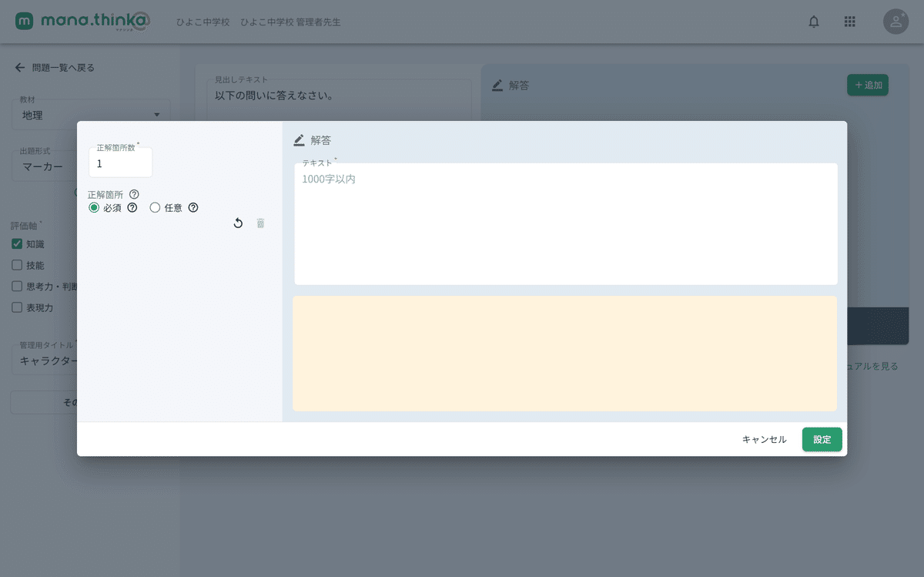
Task: Open the app grid icon in the header
Action: point(849,22)
